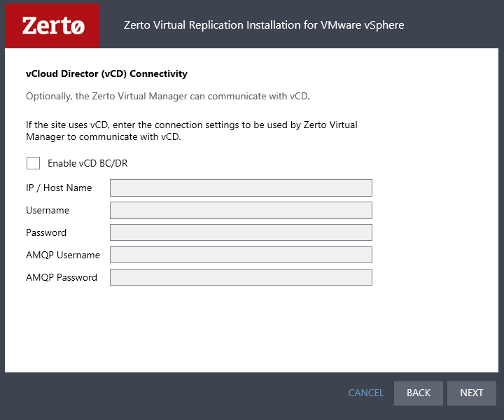Click the 'AMQP Password' label text

pyautogui.click(x=62, y=277)
